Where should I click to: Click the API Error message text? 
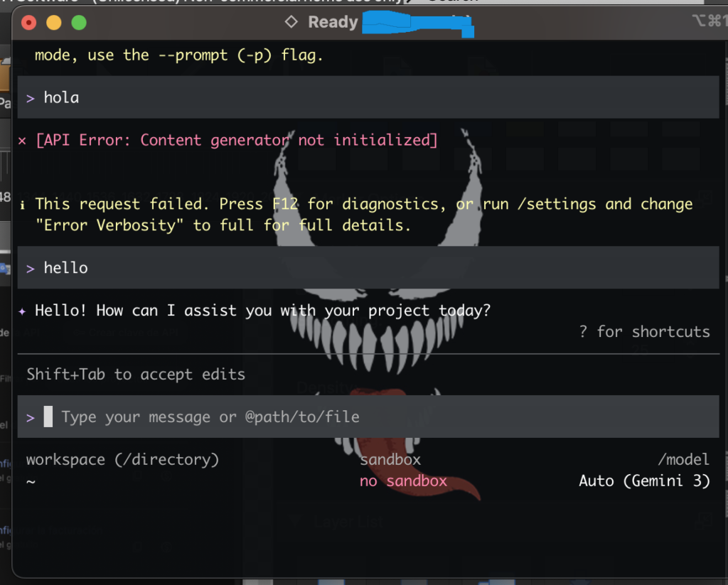click(236, 140)
